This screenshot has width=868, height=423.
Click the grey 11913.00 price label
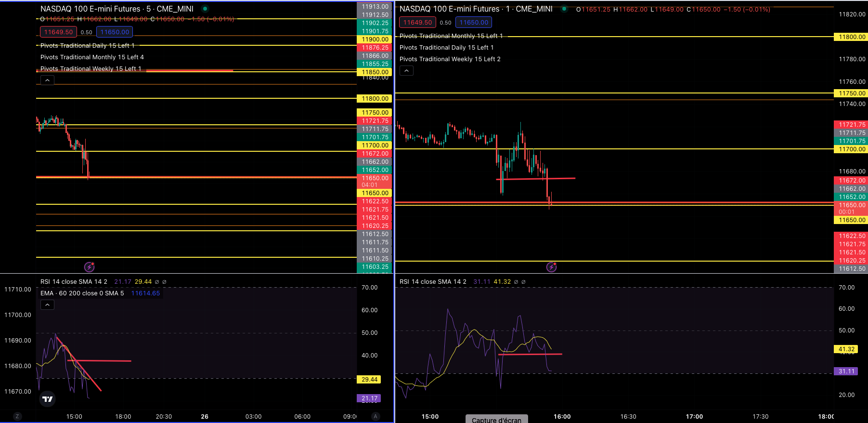(x=374, y=7)
